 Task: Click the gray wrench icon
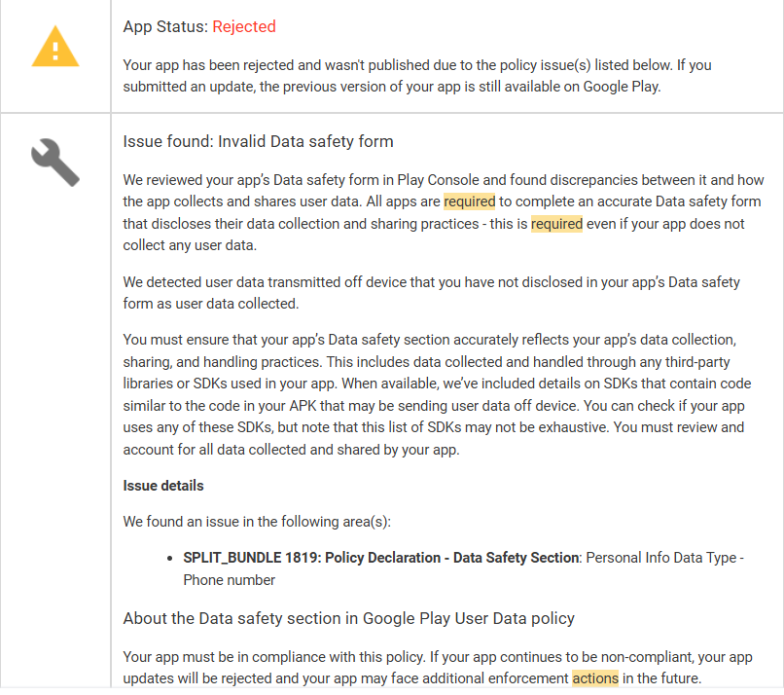pyautogui.click(x=55, y=161)
